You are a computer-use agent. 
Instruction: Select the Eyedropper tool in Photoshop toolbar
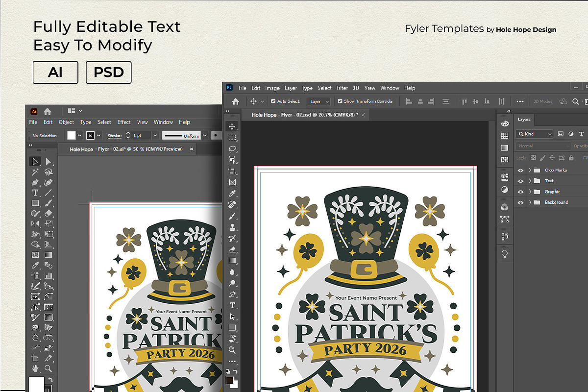pos(232,194)
